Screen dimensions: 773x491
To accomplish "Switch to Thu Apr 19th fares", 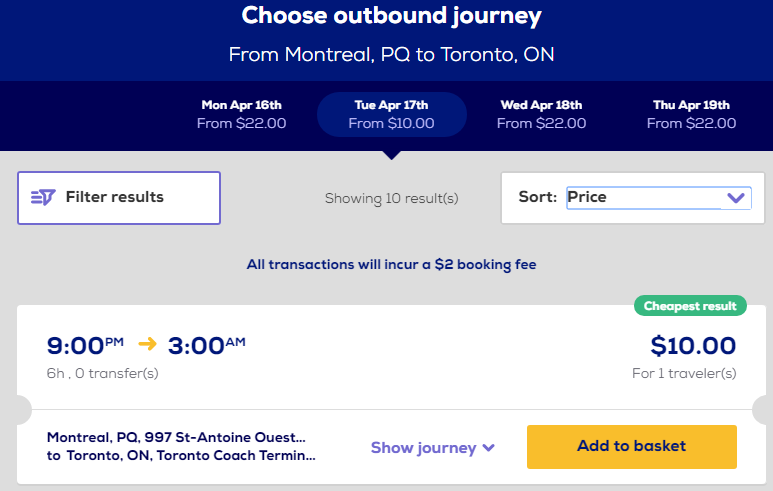I will (691, 114).
